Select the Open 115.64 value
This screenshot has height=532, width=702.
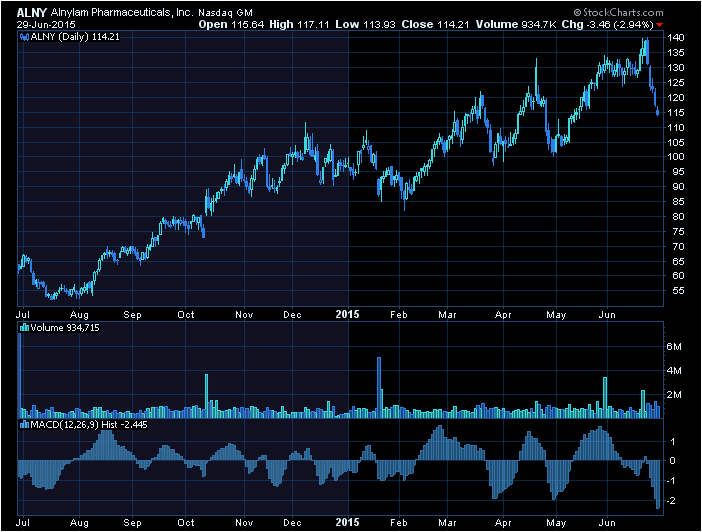click(231, 25)
